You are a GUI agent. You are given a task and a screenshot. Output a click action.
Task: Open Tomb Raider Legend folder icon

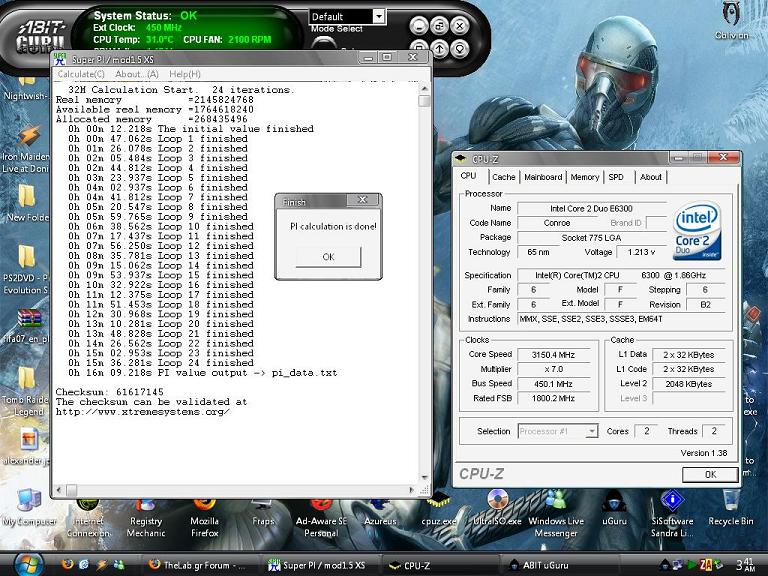coord(25,392)
